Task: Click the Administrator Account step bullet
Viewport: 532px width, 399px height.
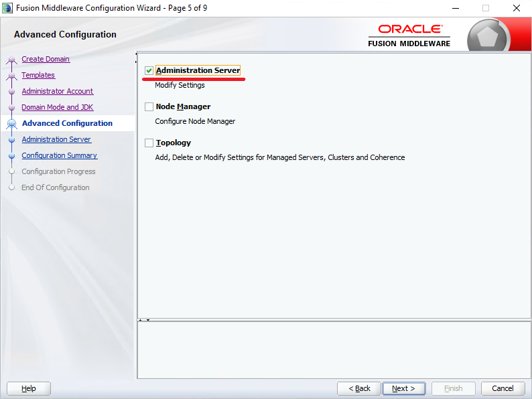Action: click(x=12, y=92)
